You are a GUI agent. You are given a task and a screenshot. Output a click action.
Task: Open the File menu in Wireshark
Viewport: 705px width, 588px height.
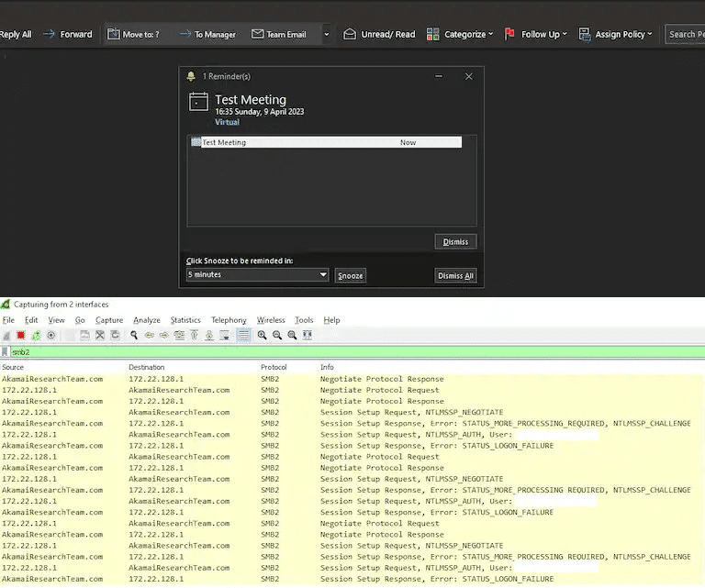(x=8, y=320)
